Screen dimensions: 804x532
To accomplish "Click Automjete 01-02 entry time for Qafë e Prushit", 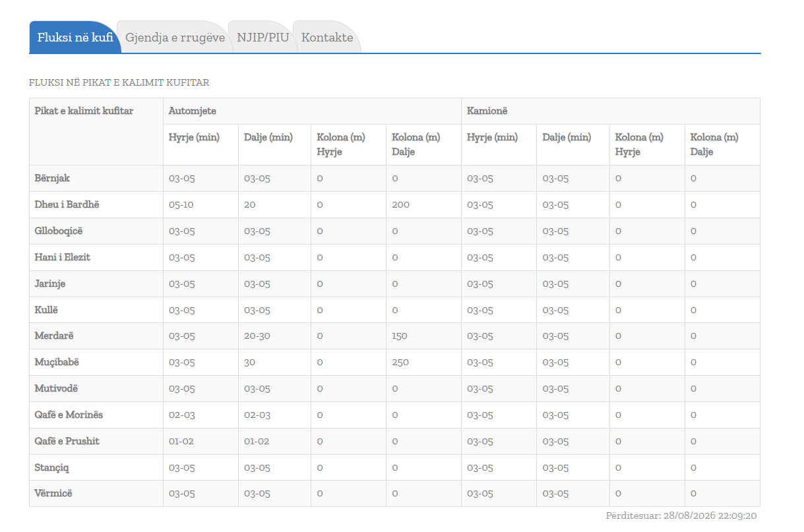I will point(181,441).
